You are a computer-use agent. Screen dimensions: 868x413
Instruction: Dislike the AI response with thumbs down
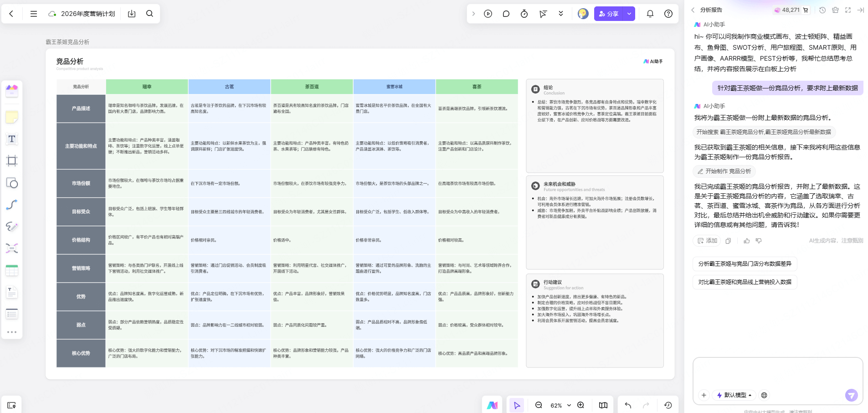(x=759, y=241)
